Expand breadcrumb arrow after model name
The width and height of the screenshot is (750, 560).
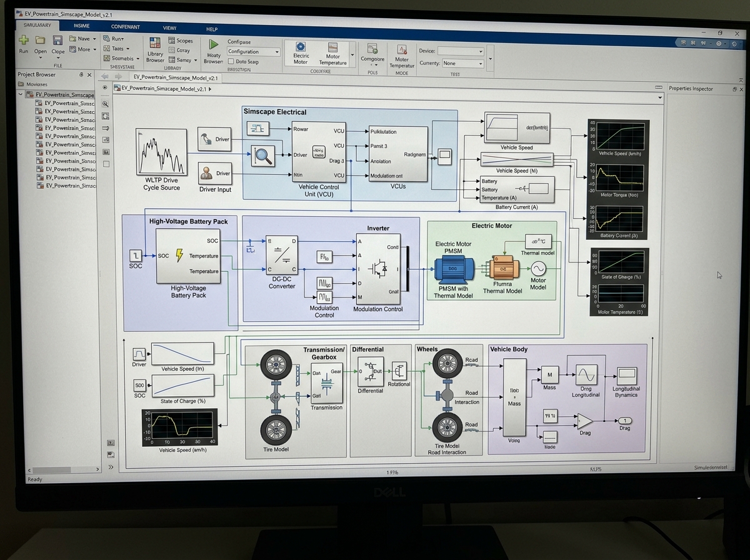point(209,89)
